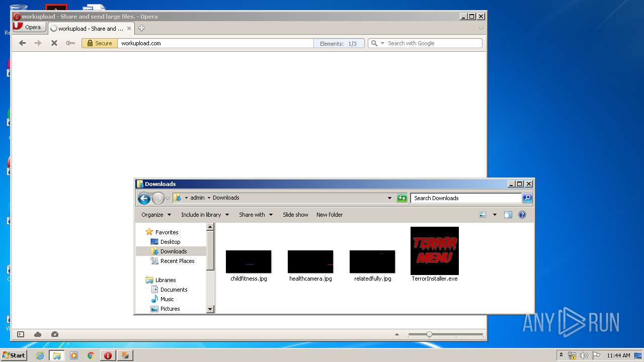The image size is (644, 362).
Task: Click the Secure security badge
Action: [100, 43]
